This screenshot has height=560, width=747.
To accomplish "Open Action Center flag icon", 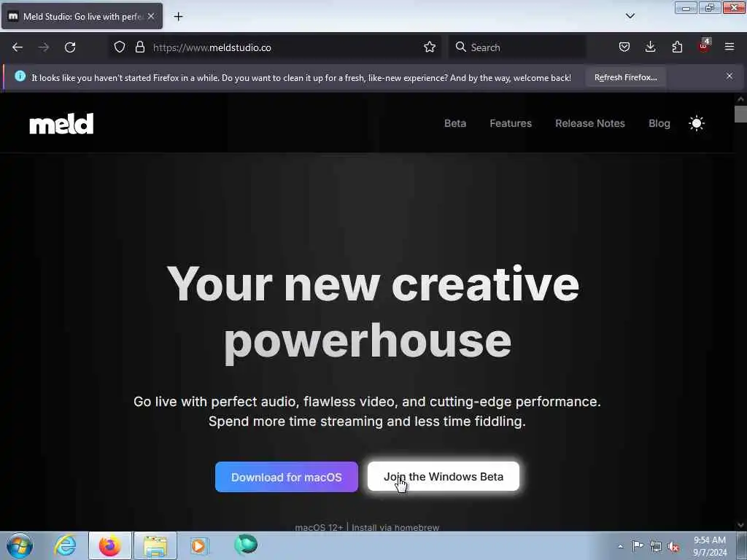I will pos(638,545).
